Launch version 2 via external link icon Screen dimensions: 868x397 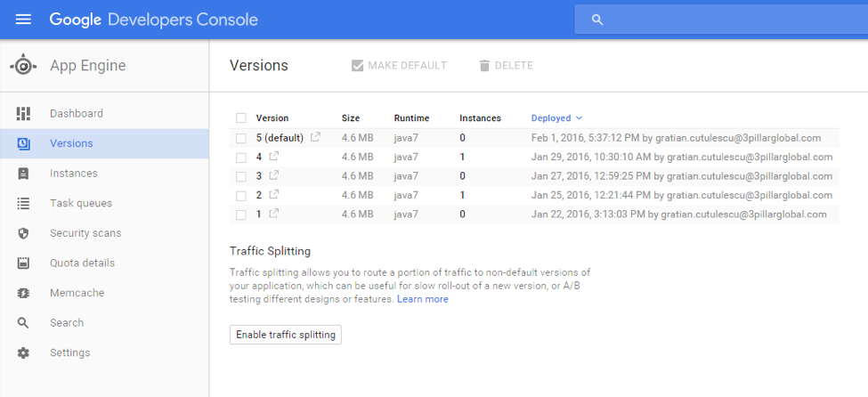[x=274, y=195]
